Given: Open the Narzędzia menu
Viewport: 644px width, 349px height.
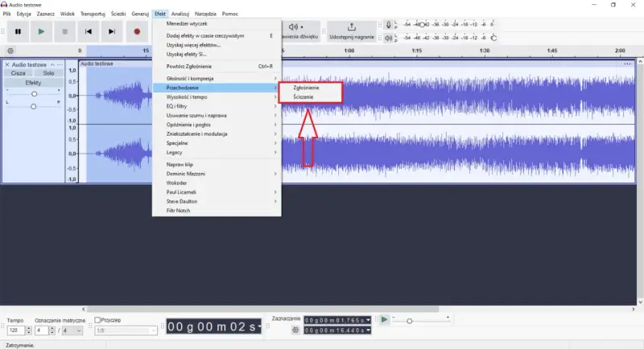Looking at the screenshot, I should [x=205, y=14].
